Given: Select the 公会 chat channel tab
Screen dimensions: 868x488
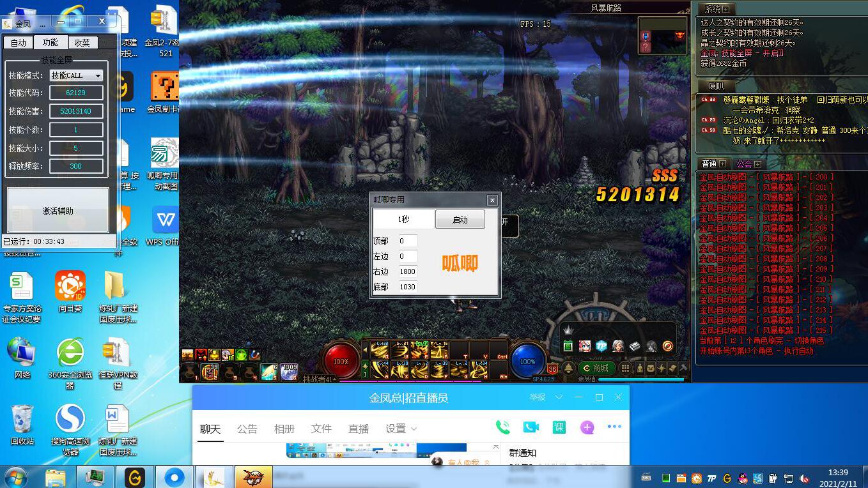Looking at the screenshot, I should point(744,164).
